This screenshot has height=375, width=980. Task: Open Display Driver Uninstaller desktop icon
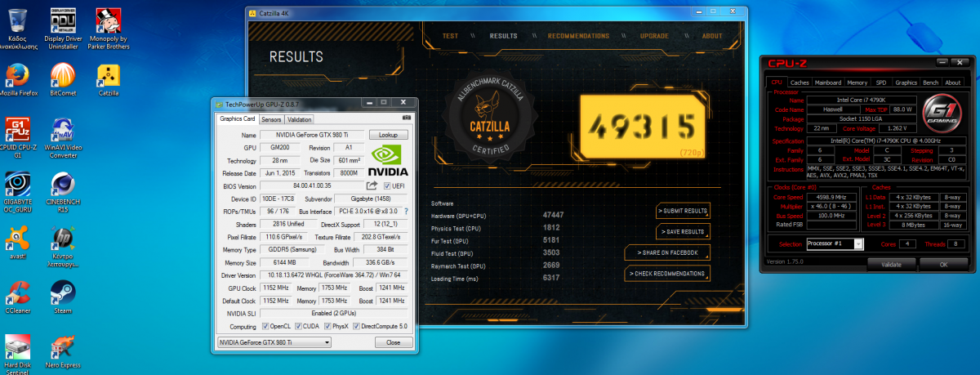click(x=65, y=26)
